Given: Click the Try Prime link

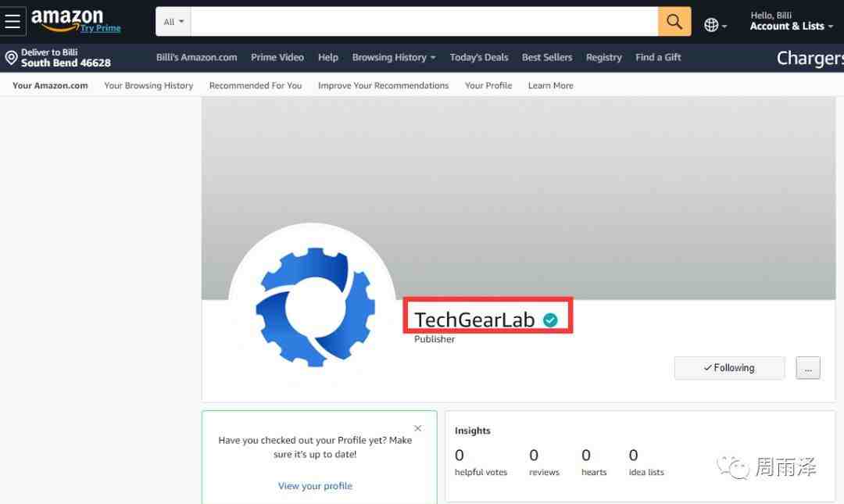Looking at the screenshot, I should (100, 28).
